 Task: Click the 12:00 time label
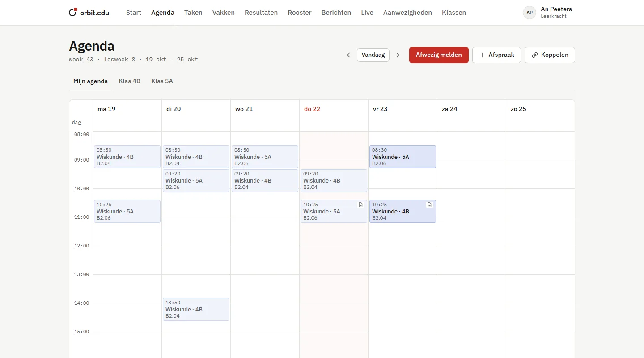81,246
